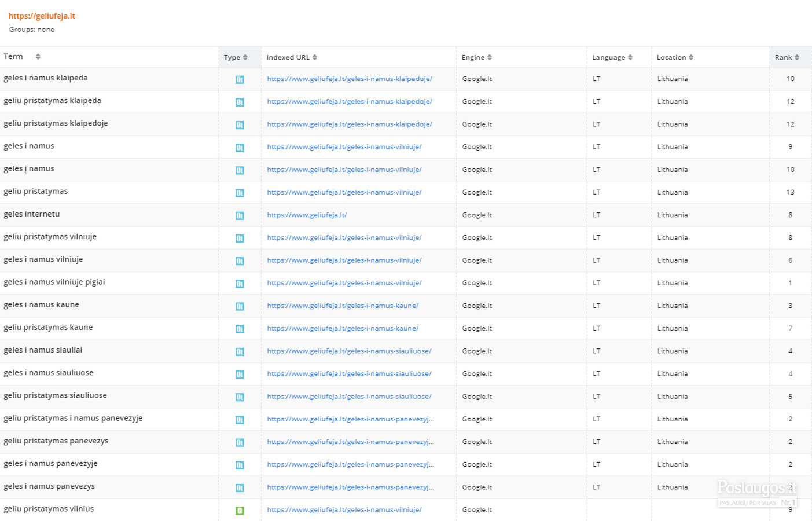The width and height of the screenshot is (812, 521).
Task: Open panevezyje URL for 'geliu pristatymas panevezys'
Action: (350, 442)
